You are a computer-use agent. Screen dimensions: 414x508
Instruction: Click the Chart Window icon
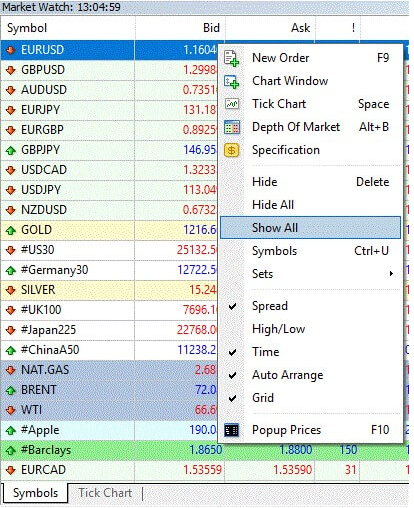tap(231, 81)
